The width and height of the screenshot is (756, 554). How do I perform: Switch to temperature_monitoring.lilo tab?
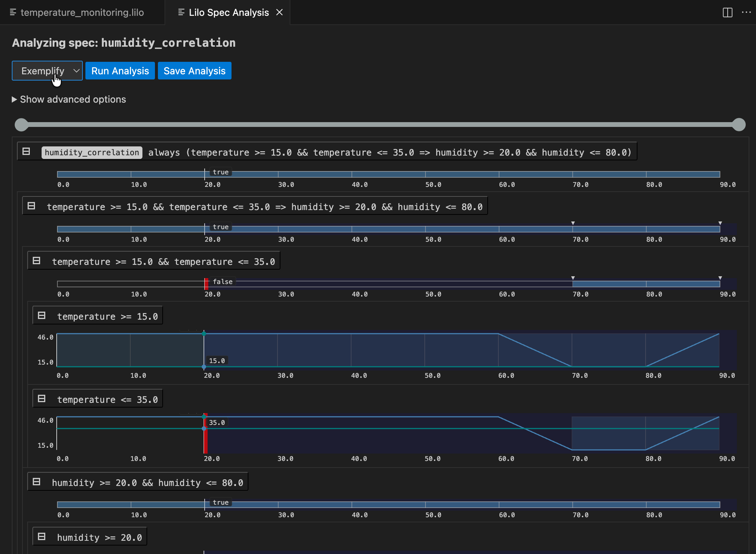pos(82,13)
